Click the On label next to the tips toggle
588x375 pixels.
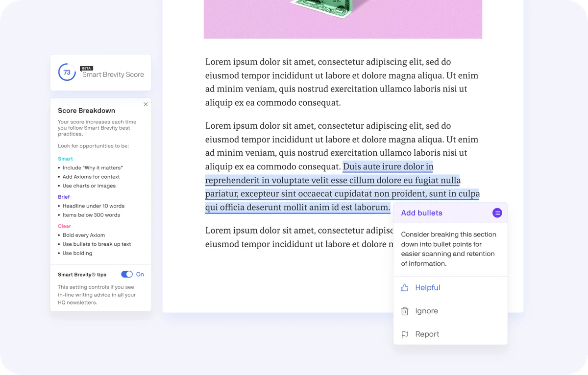pyautogui.click(x=140, y=274)
